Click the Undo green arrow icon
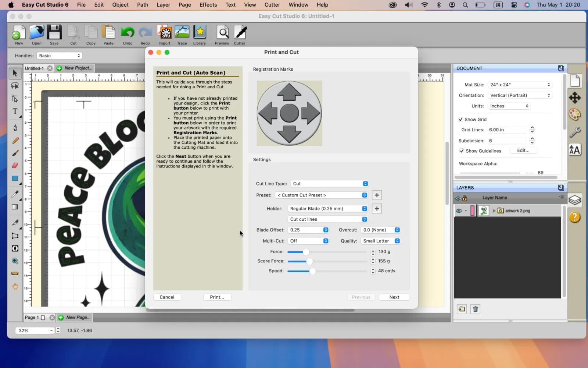The width and height of the screenshot is (588, 368). pyautogui.click(x=128, y=32)
